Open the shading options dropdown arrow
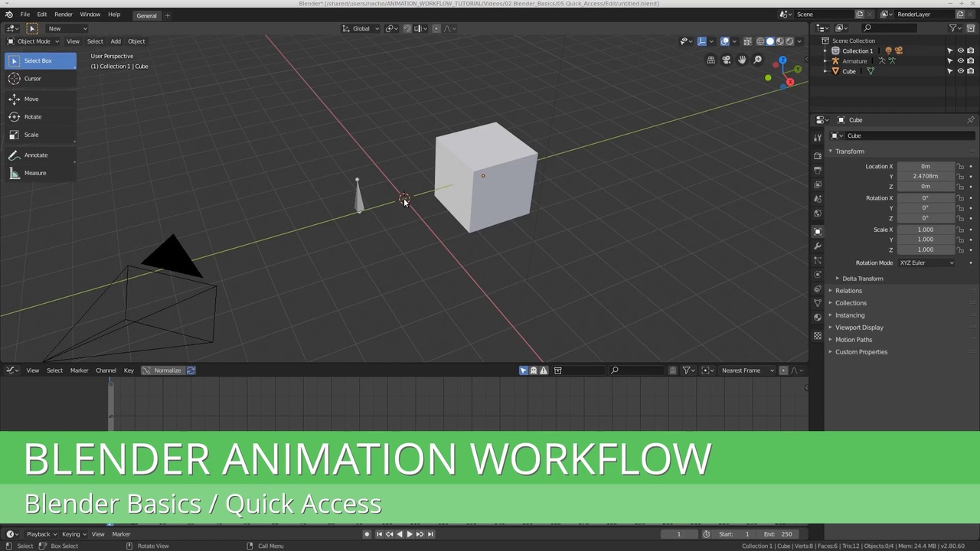The height and width of the screenshot is (551, 980). (x=800, y=41)
